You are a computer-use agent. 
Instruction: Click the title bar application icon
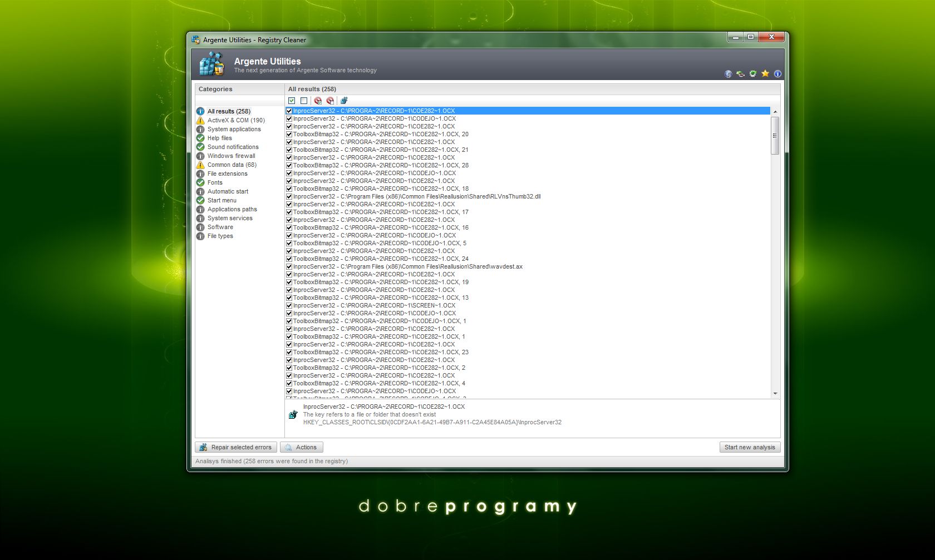coord(196,39)
